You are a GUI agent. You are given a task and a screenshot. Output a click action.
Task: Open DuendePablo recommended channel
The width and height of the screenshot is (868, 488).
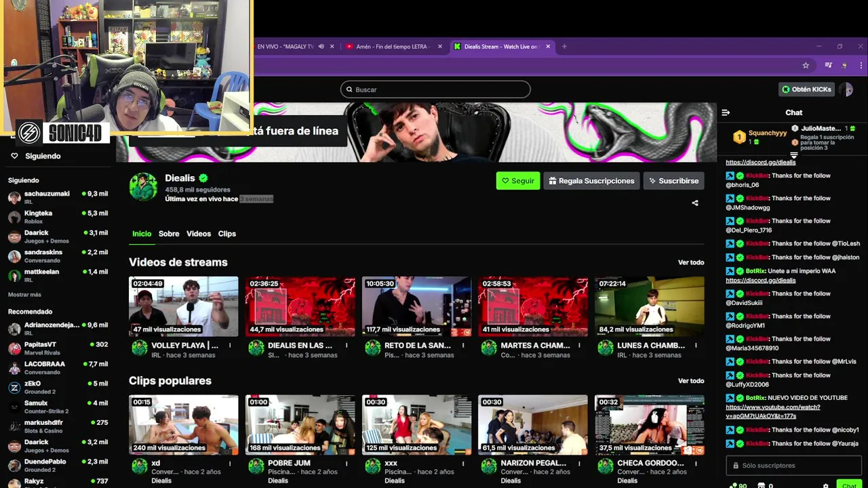[58, 466]
